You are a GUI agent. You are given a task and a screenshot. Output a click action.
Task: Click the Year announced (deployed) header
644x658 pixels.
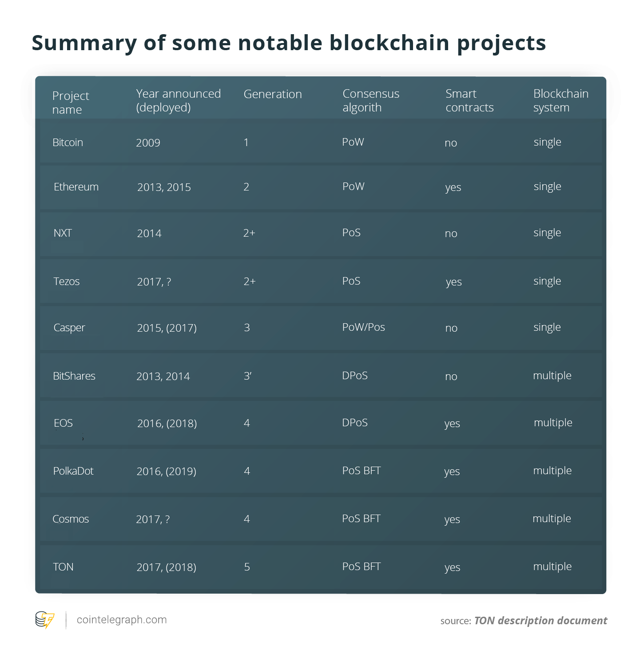178,100
